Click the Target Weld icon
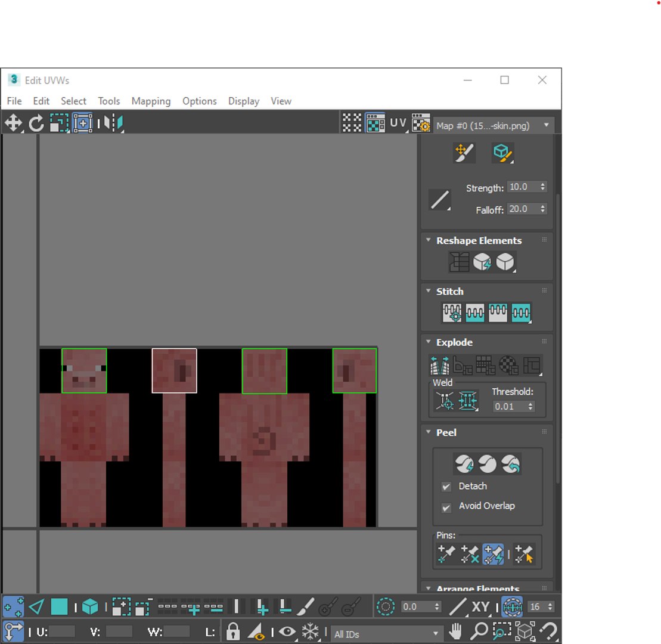 point(445,400)
